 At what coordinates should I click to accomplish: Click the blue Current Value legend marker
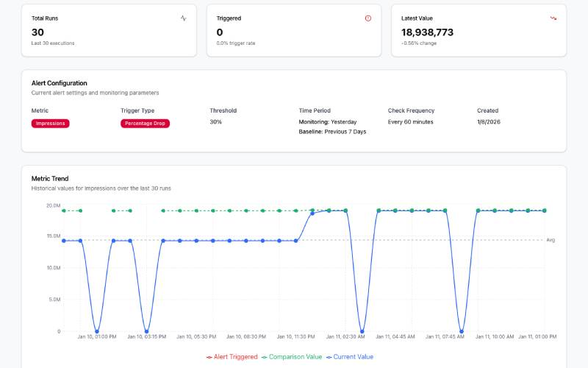(x=329, y=357)
